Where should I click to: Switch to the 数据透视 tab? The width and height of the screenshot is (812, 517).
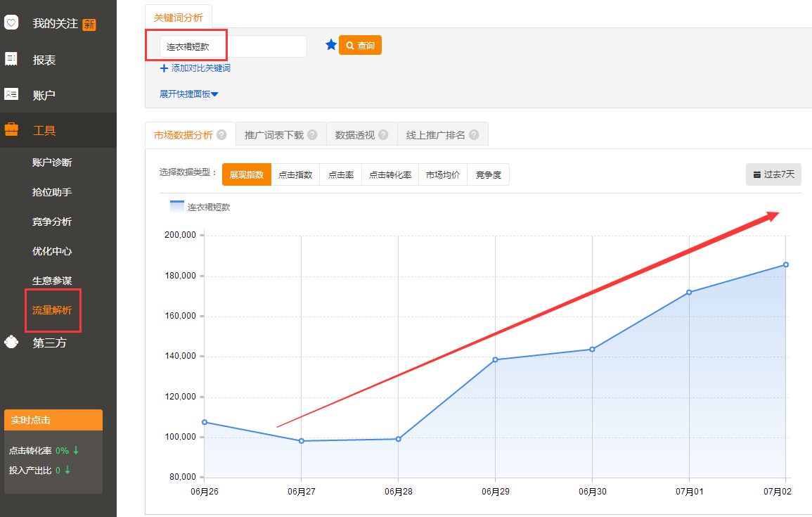click(355, 135)
